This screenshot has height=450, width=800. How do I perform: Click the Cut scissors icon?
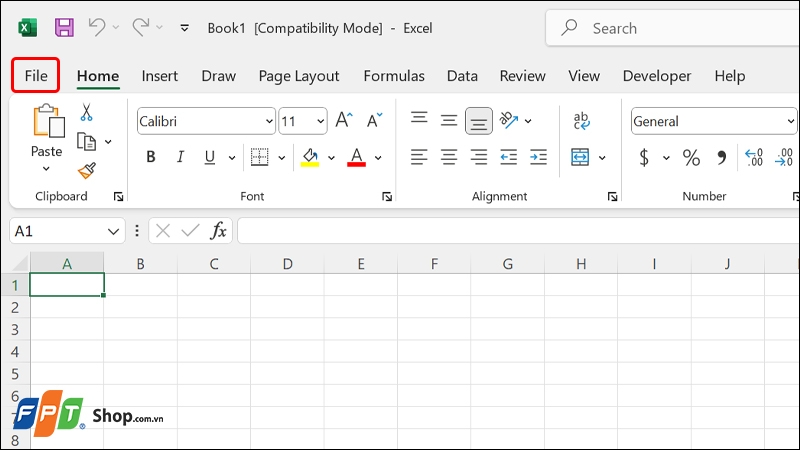(86, 112)
